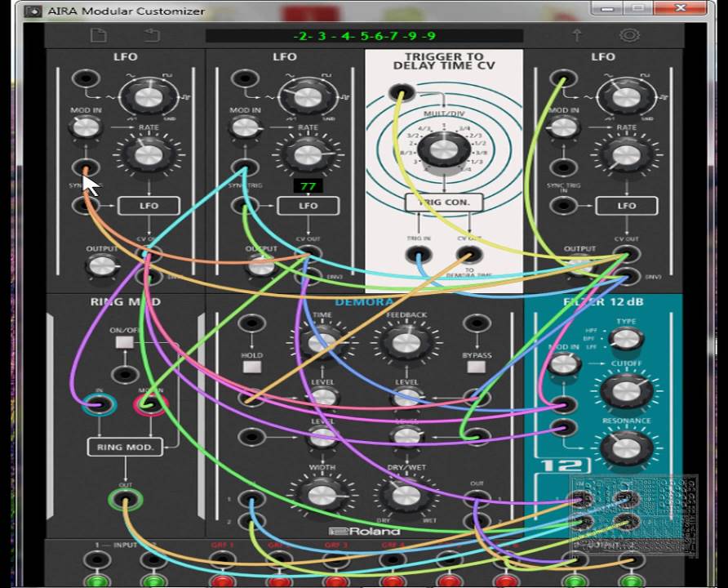Select the INV output jack of rightmost LFO

click(626, 277)
